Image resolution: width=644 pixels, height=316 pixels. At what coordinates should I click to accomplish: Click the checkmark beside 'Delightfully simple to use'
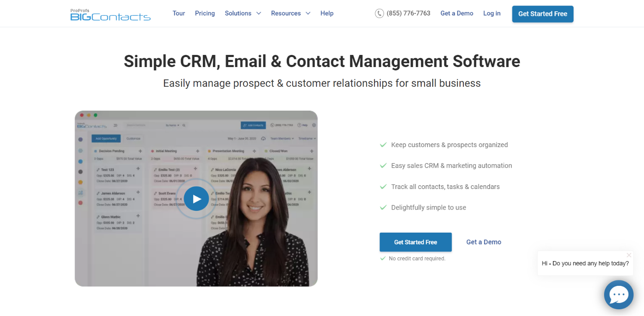coord(383,207)
